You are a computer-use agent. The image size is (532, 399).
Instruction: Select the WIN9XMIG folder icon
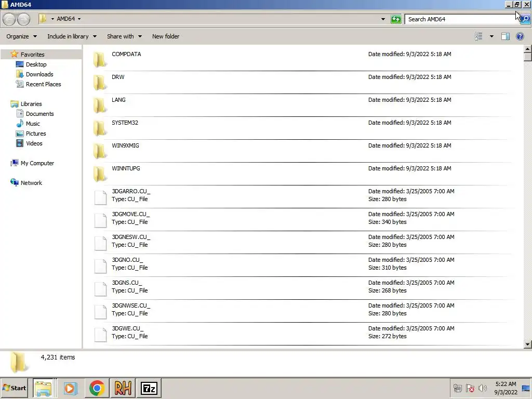(x=100, y=151)
